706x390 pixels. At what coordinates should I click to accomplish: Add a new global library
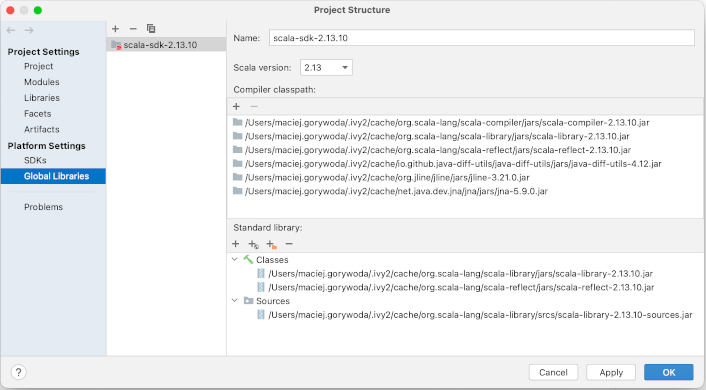[x=115, y=29]
